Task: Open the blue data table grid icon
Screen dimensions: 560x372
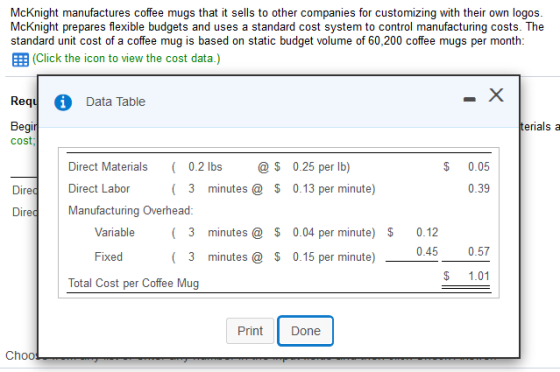Action: coord(20,59)
